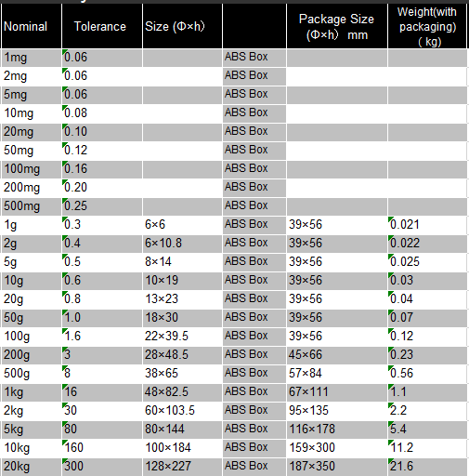Image resolution: width=469 pixels, height=476 pixels.
Task: Click the 6×6 size cell
Action: pos(182,225)
